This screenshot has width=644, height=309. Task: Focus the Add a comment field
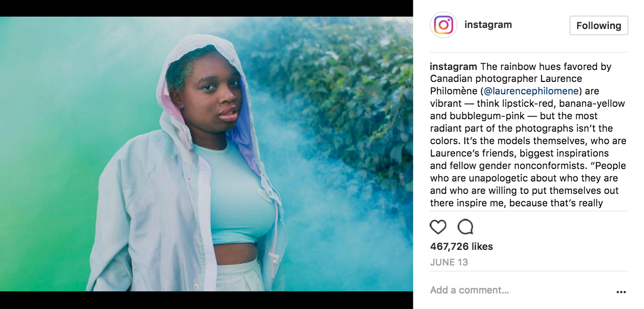[518, 290]
